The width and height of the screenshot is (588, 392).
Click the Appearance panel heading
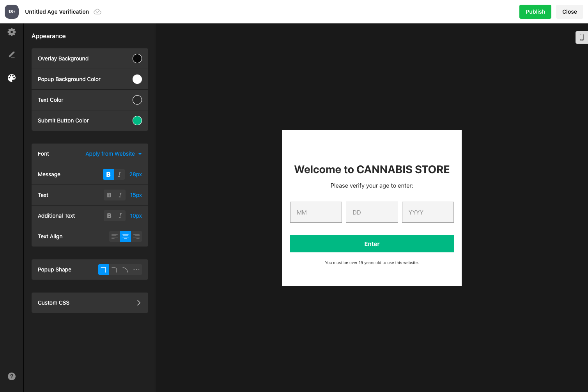[49, 36]
